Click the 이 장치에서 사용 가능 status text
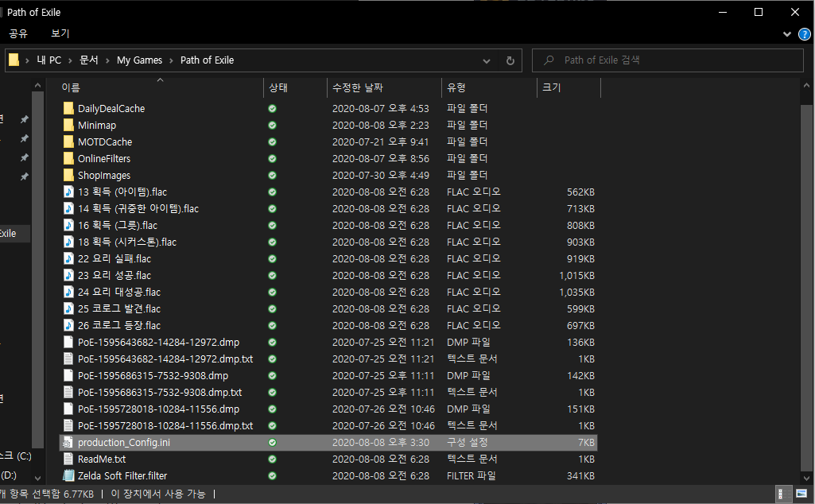 tap(158, 494)
